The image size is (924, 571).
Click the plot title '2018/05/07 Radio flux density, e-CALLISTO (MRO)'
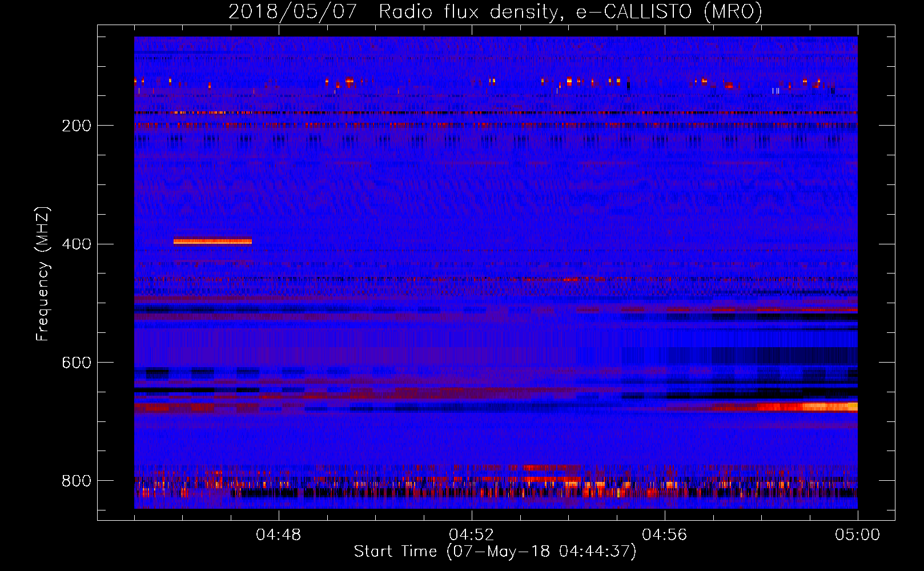coord(495,11)
